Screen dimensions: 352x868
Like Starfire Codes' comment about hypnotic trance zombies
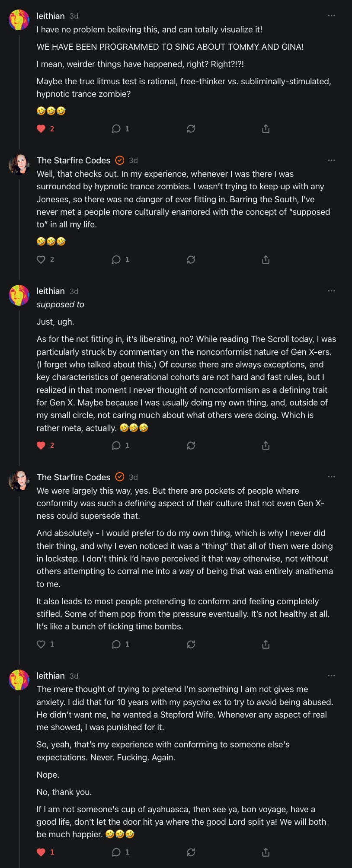click(x=41, y=259)
